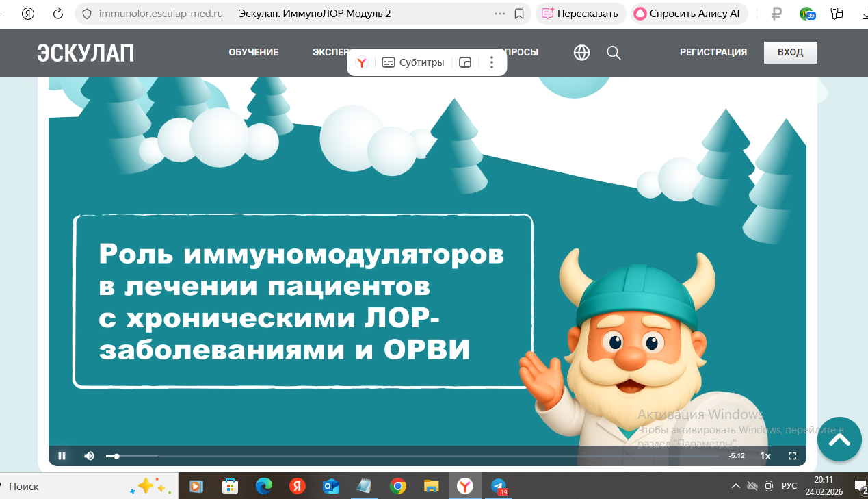Image resolution: width=868 pixels, height=499 pixels.
Task: Toggle video subtitles (Субтитры)
Action: pyautogui.click(x=412, y=62)
